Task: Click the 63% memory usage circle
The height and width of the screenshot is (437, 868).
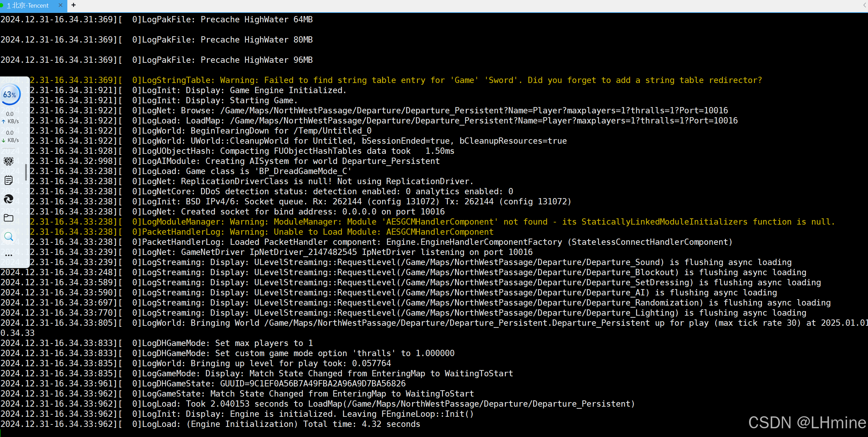Action: [10, 95]
